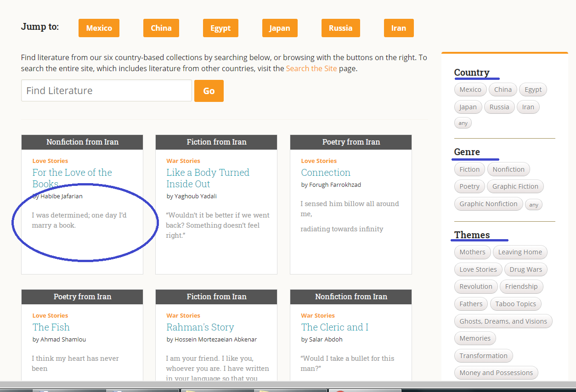Open the poem titled Connection
The width and height of the screenshot is (576, 392).
coord(326,173)
